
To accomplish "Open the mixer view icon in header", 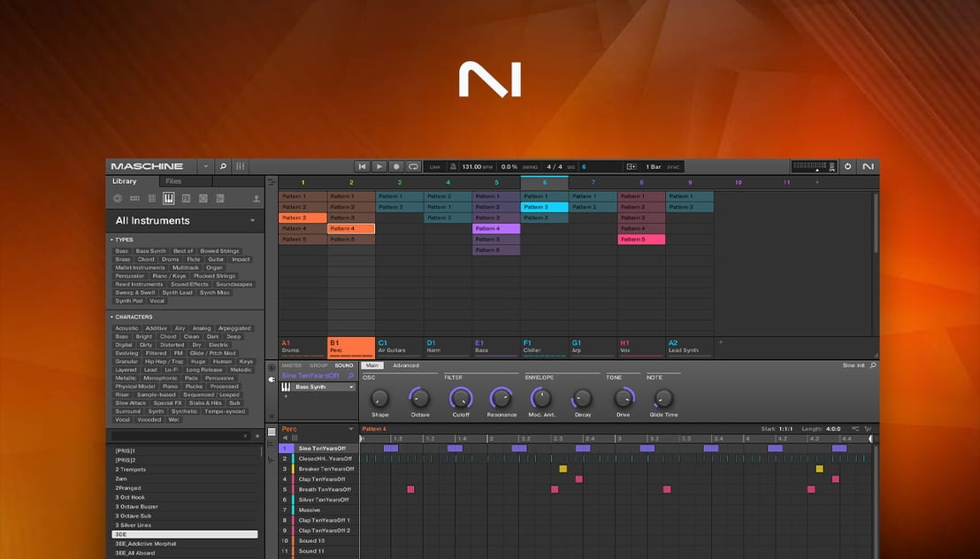I will 240,166.
